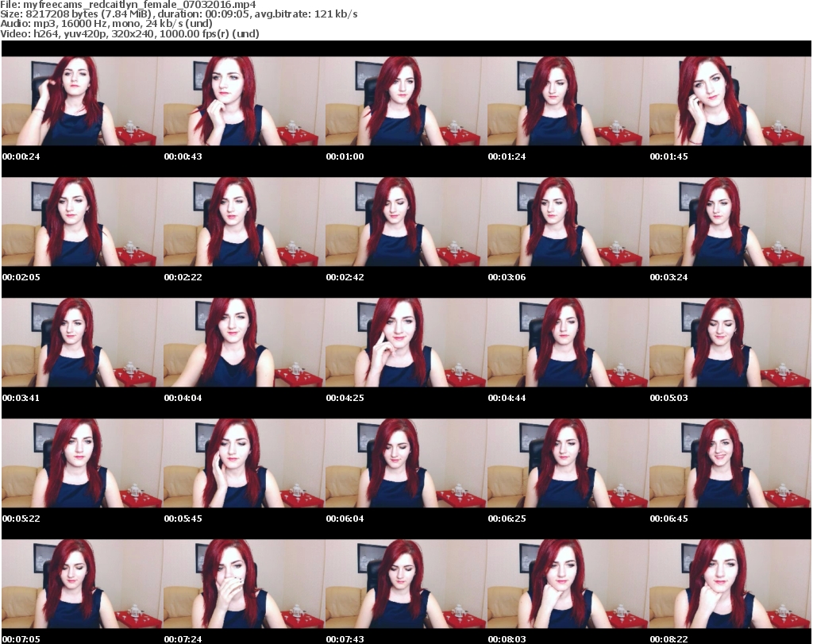Click the timestamp text 00:05:03

coord(669,398)
